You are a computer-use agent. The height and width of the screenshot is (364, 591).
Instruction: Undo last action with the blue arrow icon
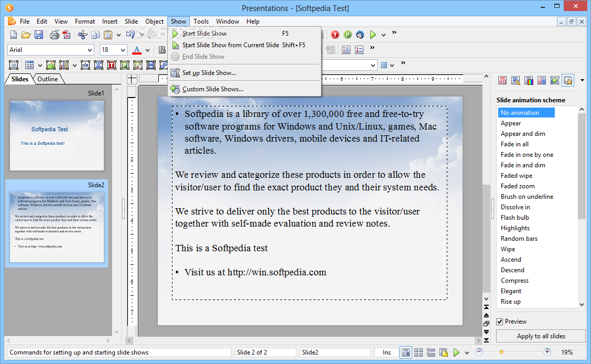(x=131, y=35)
